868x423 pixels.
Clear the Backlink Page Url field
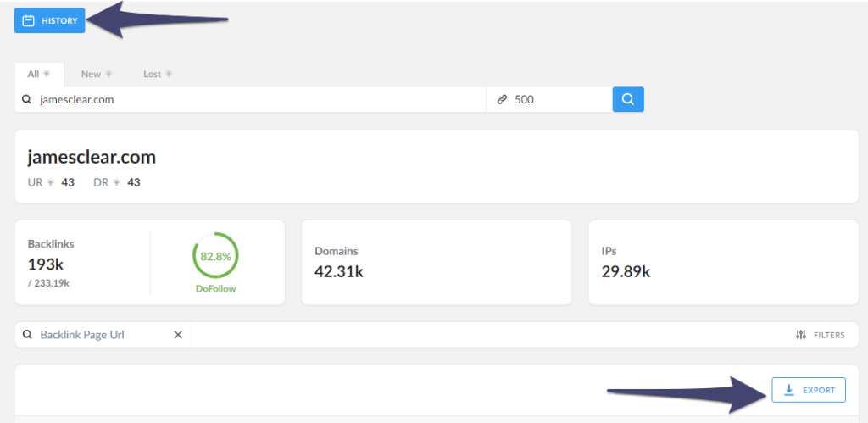[178, 334]
